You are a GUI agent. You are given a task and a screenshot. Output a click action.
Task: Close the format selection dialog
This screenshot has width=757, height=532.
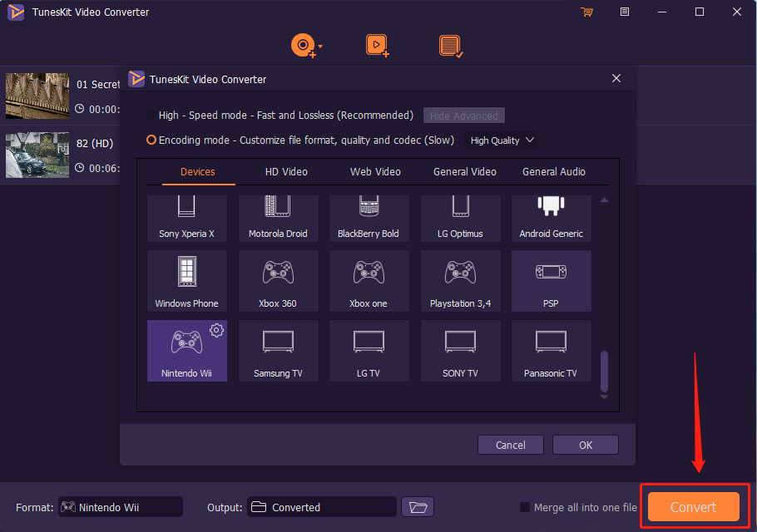click(x=616, y=78)
